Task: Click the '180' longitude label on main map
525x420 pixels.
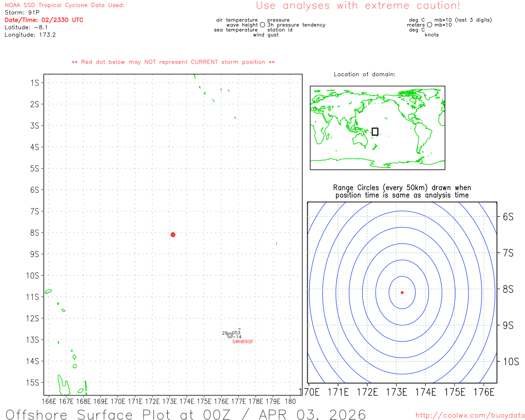Action: [x=290, y=402]
